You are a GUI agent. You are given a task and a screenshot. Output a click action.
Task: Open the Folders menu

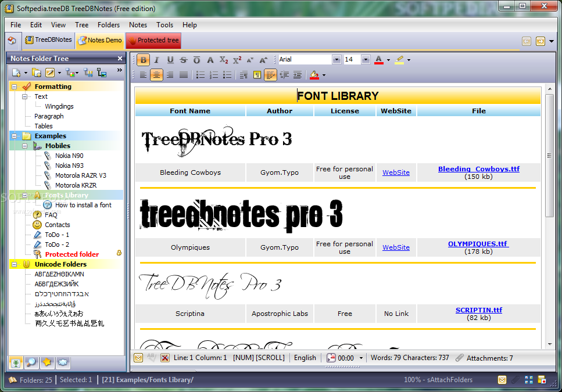tap(109, 25)
